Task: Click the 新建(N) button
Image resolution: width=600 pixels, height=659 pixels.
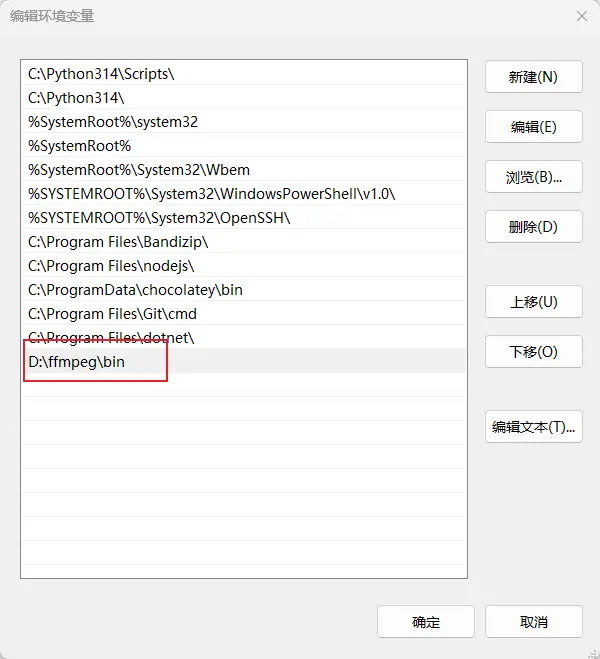Action: (533, 77)
